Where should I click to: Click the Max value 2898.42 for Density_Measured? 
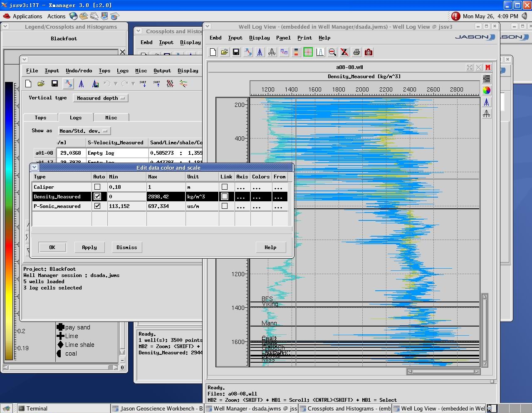(x=166, y=196)
